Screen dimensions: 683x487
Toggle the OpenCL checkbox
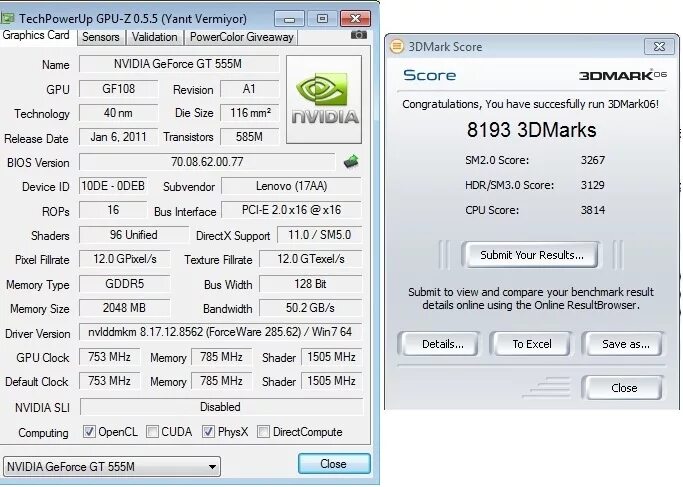[x=89, y=432]
